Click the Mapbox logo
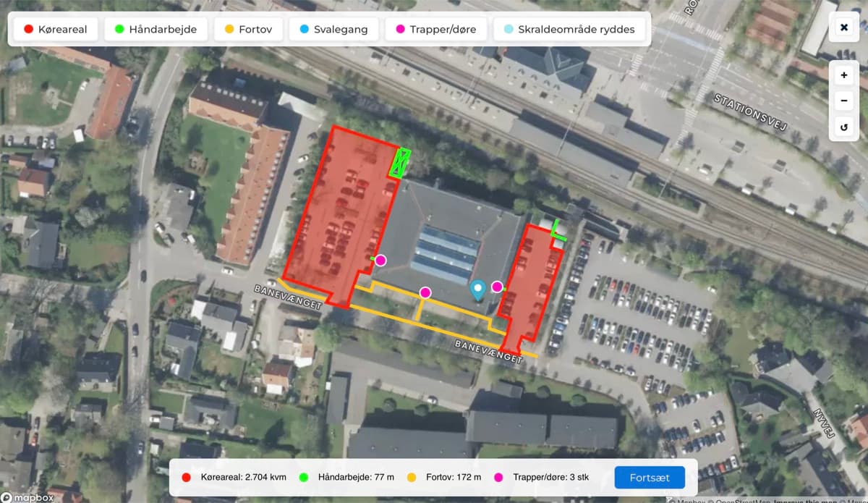This screenshot has width=868, height=503. pos(25,497)
